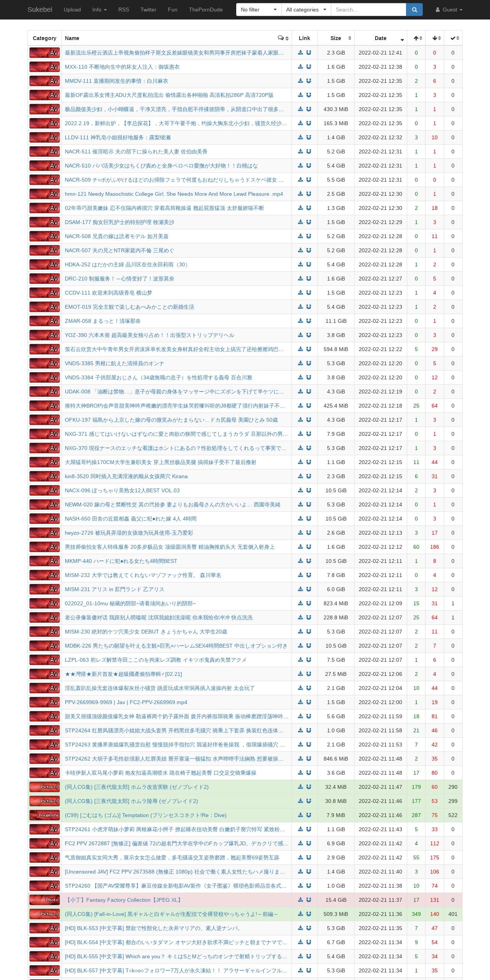The height and width of the screenshot is (980, 490).
Task: Open the RSS feed link
Action: 123,10
